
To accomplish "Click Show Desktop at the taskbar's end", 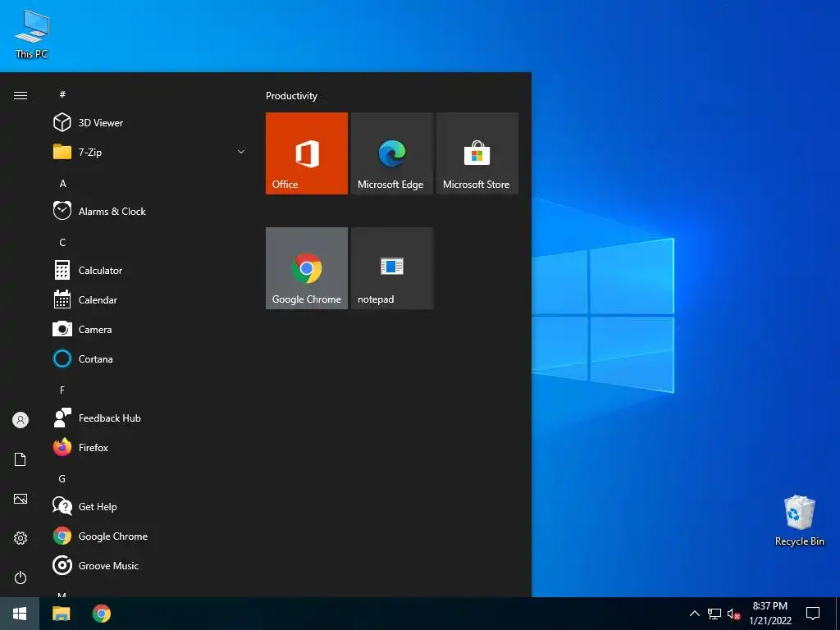I will [x=838, y=614].
